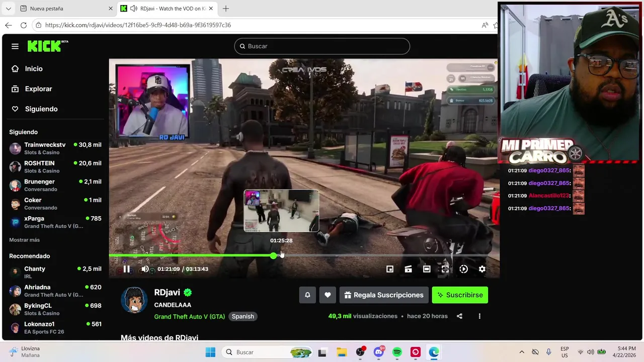Mute the video player volume
The height and width of the screenshot is (362, 644).
145,269
